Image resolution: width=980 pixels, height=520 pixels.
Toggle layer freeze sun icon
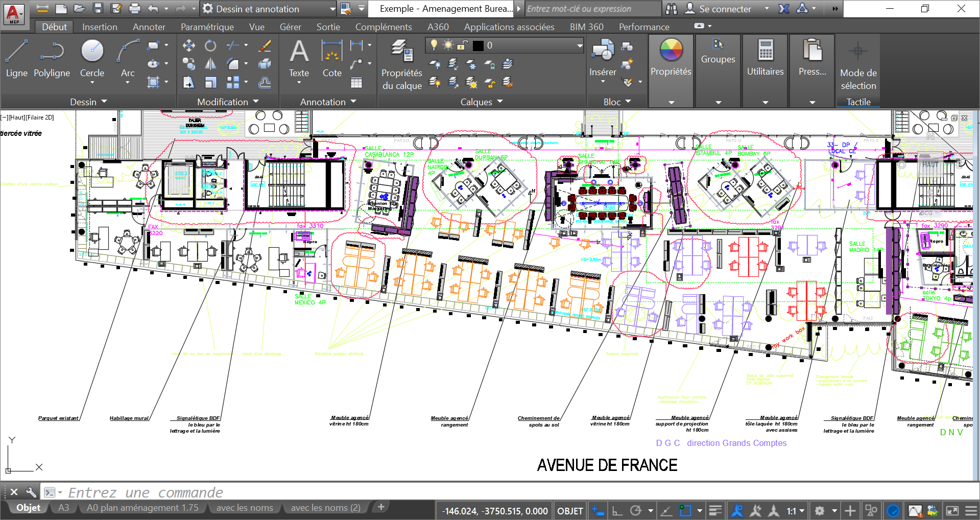(448, 45)
